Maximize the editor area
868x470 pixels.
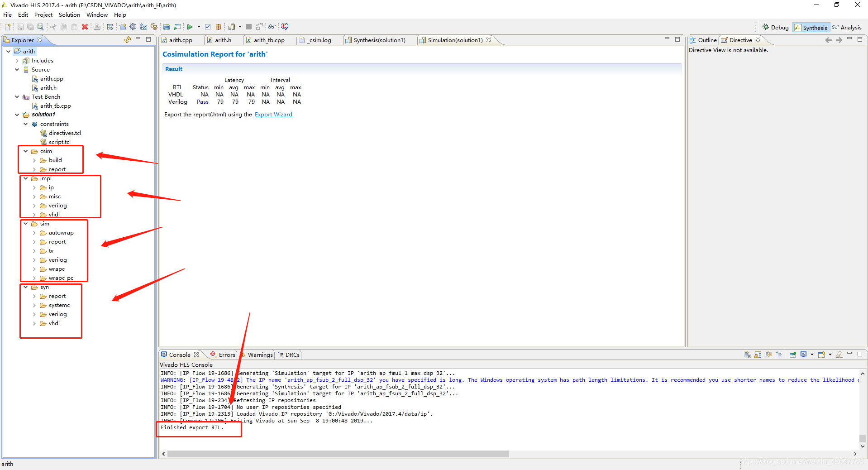[677, 39]
